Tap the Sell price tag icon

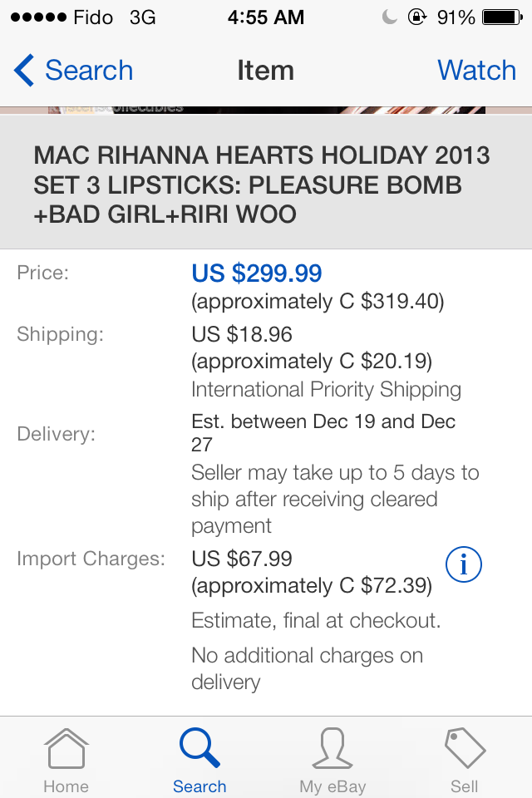click(x=465, y=748)
